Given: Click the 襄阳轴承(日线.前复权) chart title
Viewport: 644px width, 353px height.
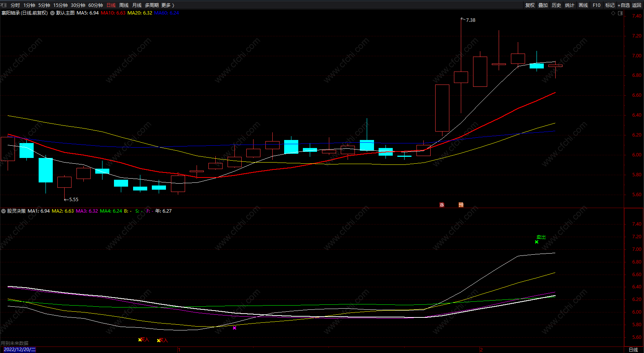Looking at the screenshot, I should click(x=25, y=13).
